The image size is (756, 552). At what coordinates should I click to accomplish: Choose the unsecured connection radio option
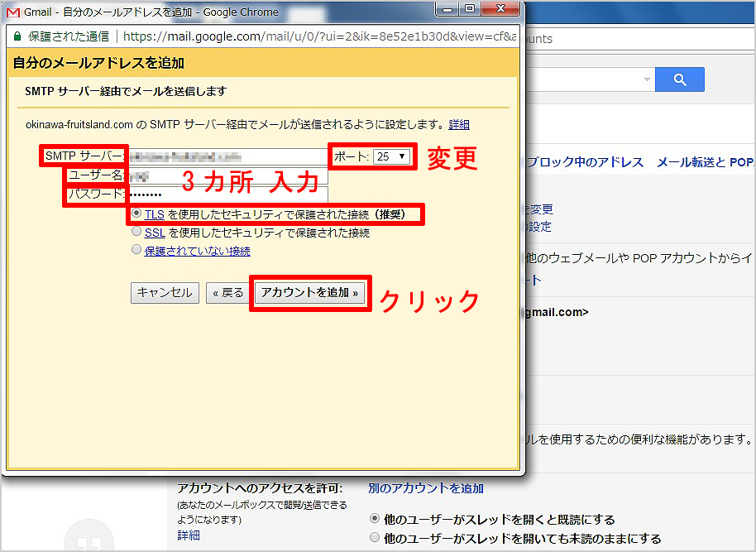click(136, 251)
